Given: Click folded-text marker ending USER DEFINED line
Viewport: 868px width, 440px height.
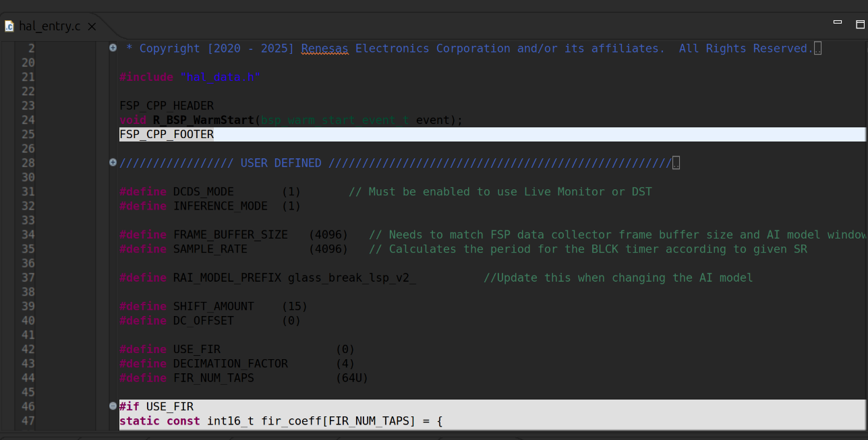Looking at the screenshot, I should coord(676,163).
